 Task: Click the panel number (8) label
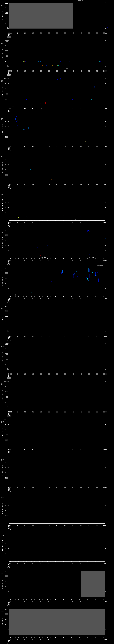(x=2, y=270)
